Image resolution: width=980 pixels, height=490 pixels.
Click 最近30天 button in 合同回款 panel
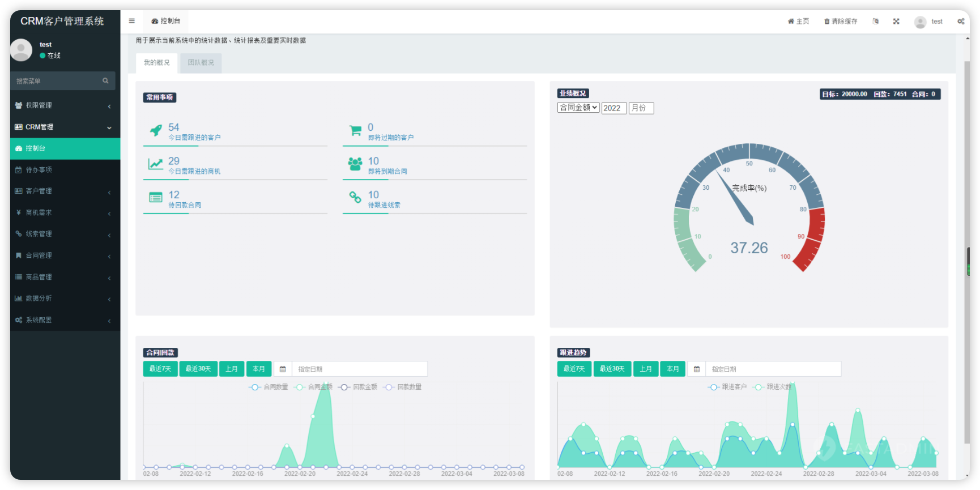(x=198, y=369)
